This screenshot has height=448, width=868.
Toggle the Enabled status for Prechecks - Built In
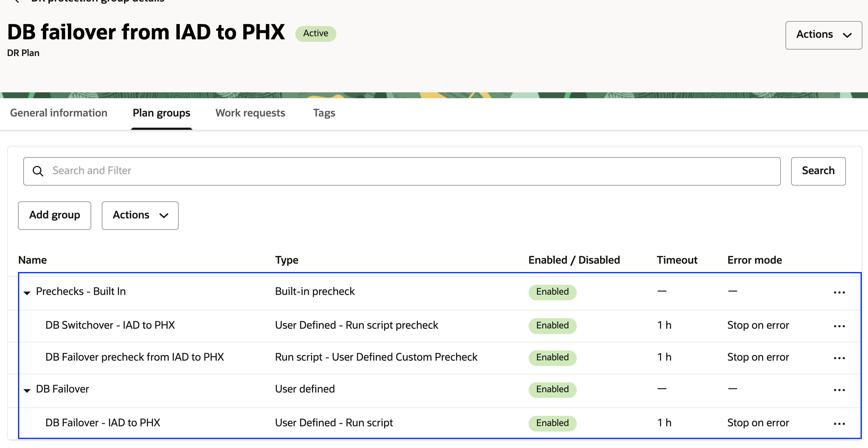[552, 292]
